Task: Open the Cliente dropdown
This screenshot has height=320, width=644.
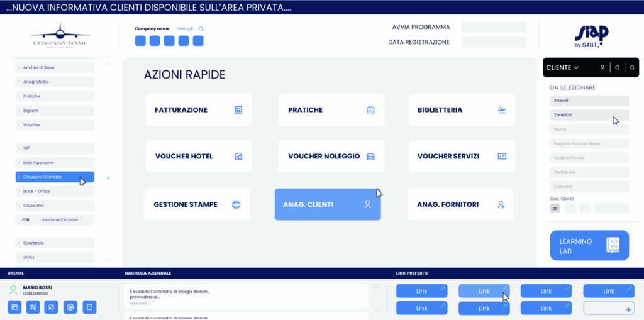Action: 563,67
